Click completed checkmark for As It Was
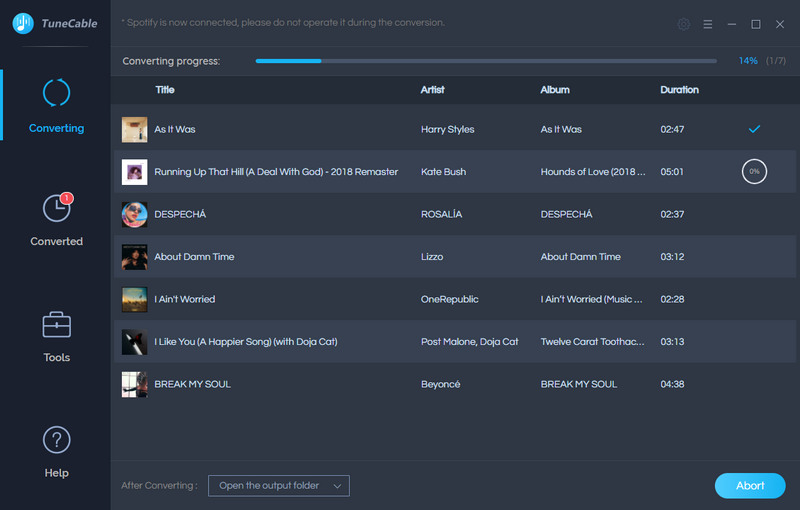 point(754,129)
